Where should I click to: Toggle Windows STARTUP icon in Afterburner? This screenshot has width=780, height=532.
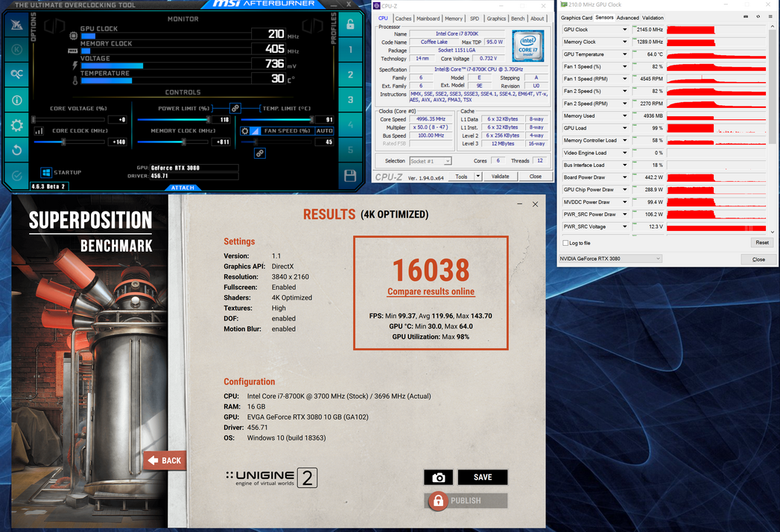pyautogui.click(x=46, y=172)
